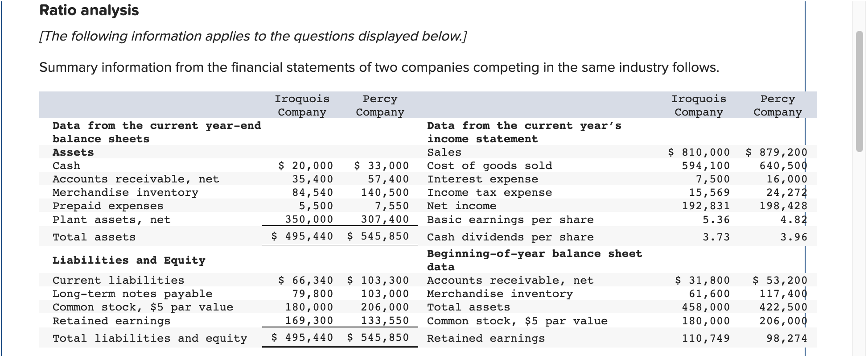Click the Basic earnings per share label
Image resolution: width=868 pixels, height=356 pixels.
point(510,220)
